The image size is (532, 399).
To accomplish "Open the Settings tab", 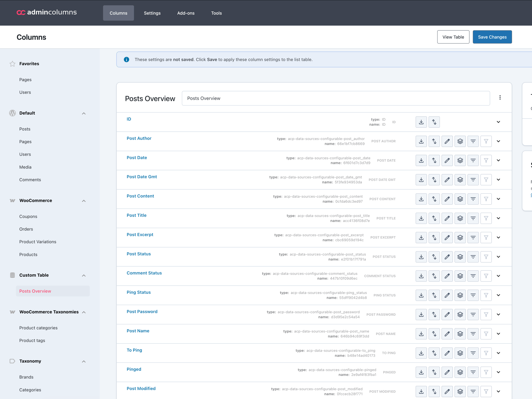I will [x=152, y=13].
